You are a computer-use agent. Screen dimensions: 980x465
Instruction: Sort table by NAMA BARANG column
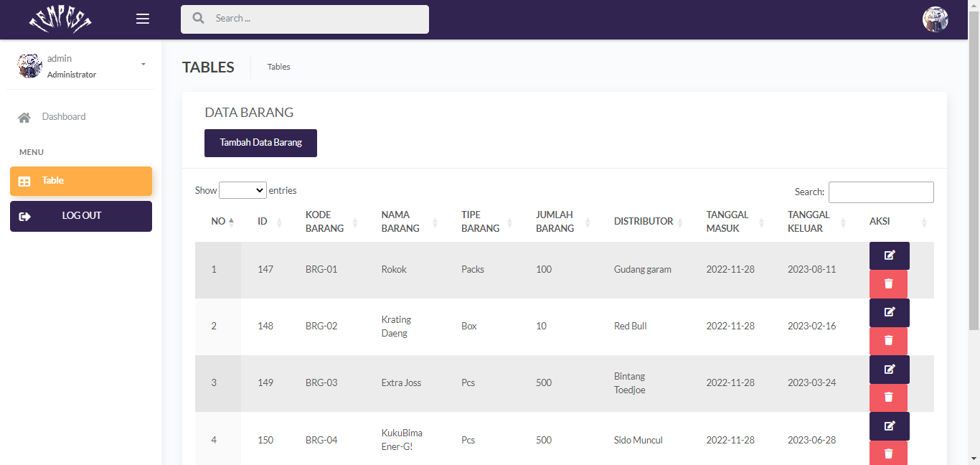405,222
